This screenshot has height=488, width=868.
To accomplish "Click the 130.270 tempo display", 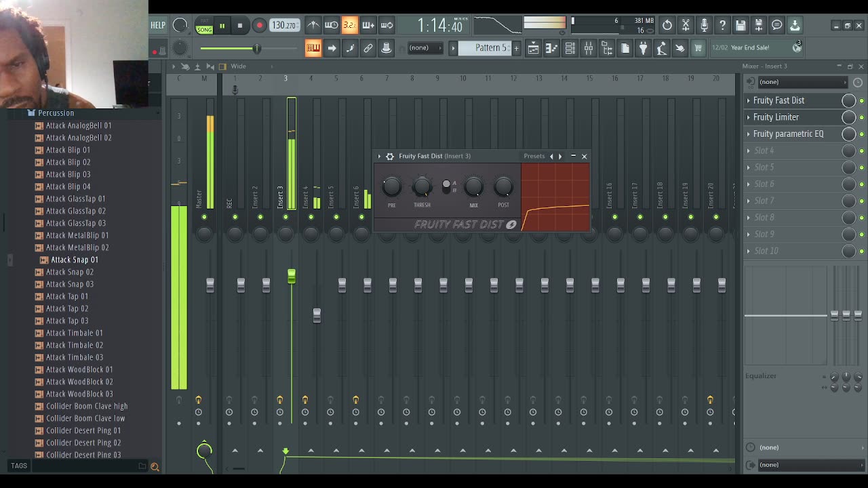I will click(284, 26).
